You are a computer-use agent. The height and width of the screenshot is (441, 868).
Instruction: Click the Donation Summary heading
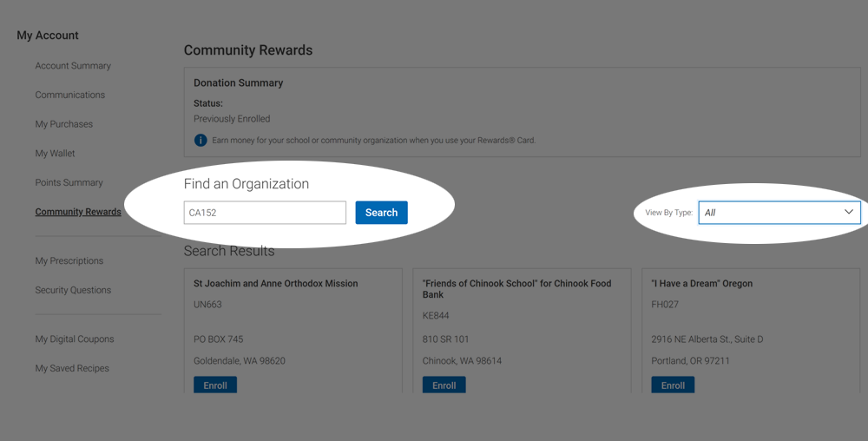coord(239,82)
